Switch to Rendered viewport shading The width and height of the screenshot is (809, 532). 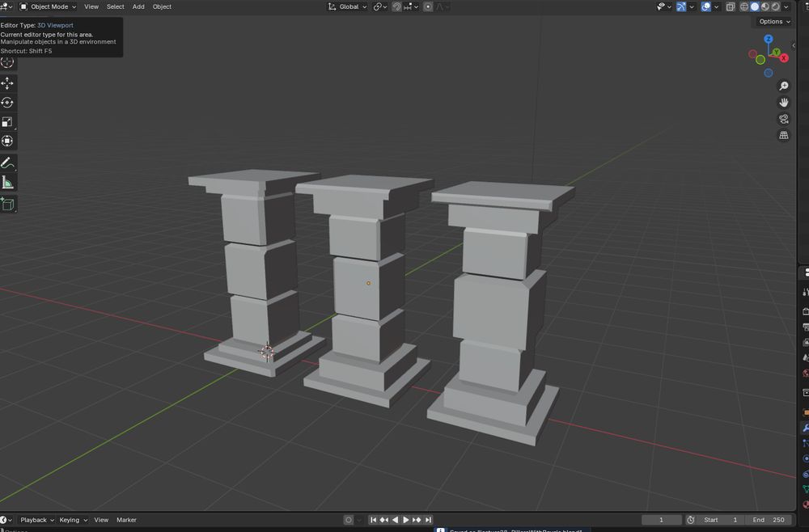[x=776, y=6]
